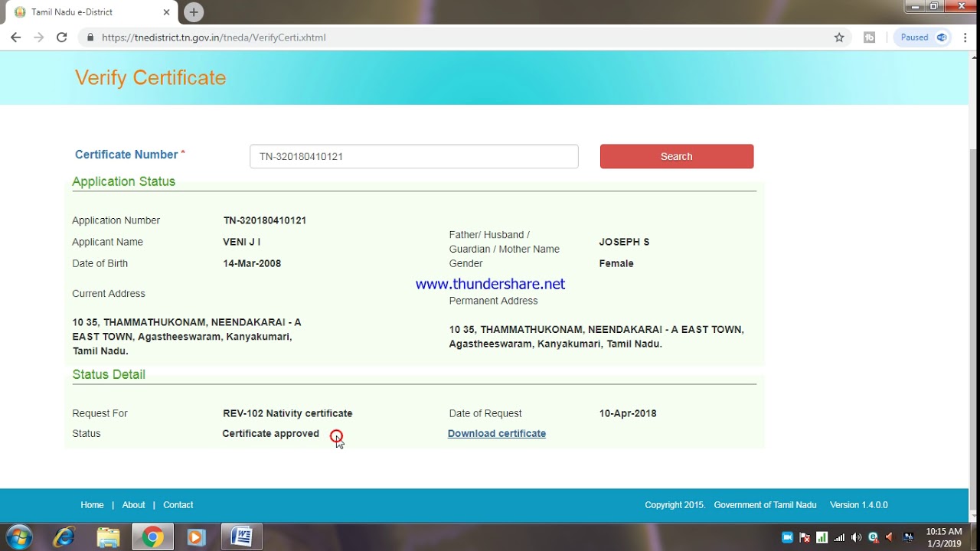Open the Action Center flag icon

805,537
